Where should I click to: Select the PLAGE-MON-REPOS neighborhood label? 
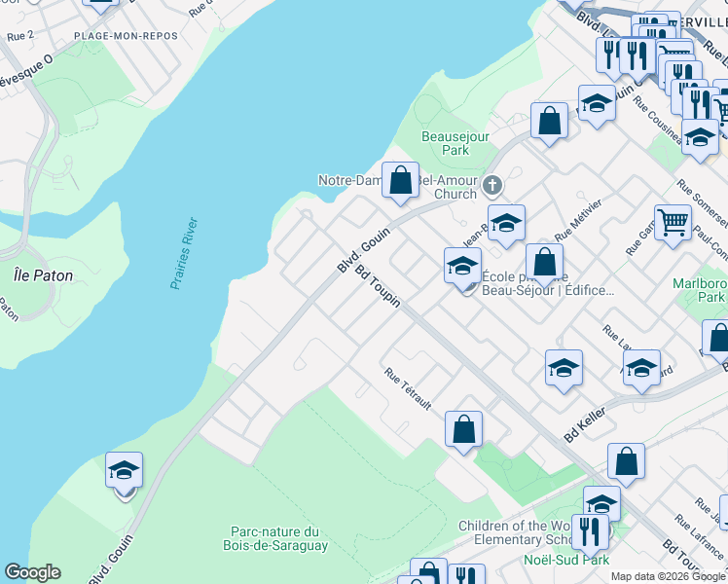coord(126,36)
